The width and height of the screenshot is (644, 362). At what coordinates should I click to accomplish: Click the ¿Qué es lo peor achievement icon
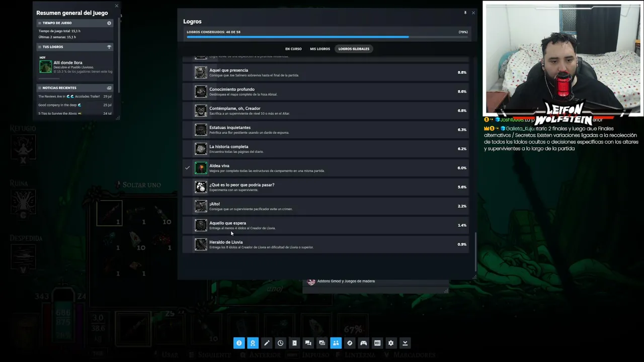[x=201, y=187]
